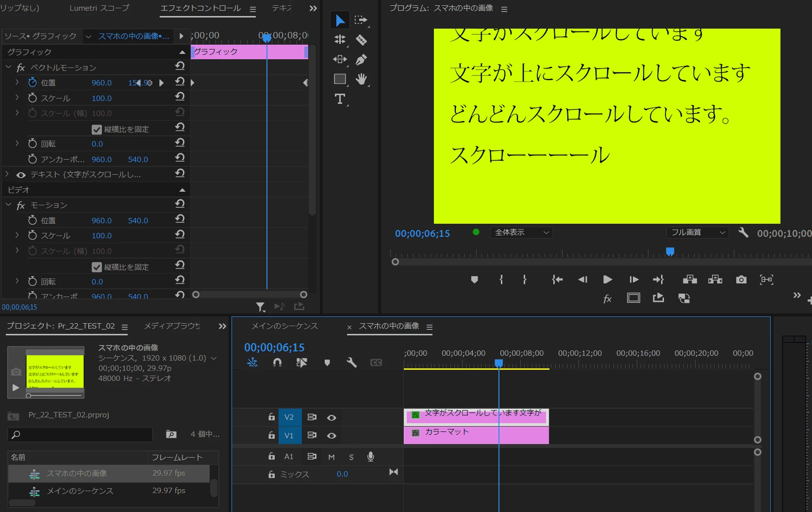Select the Razor tool
Image resolution: width=812 pixels, height=512 pixels.
[361, 40]
